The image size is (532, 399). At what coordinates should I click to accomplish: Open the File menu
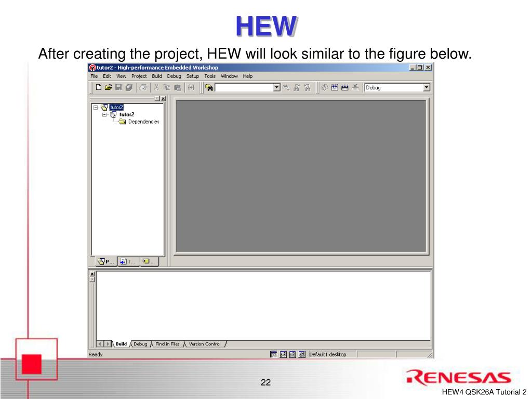click(94, 76)
